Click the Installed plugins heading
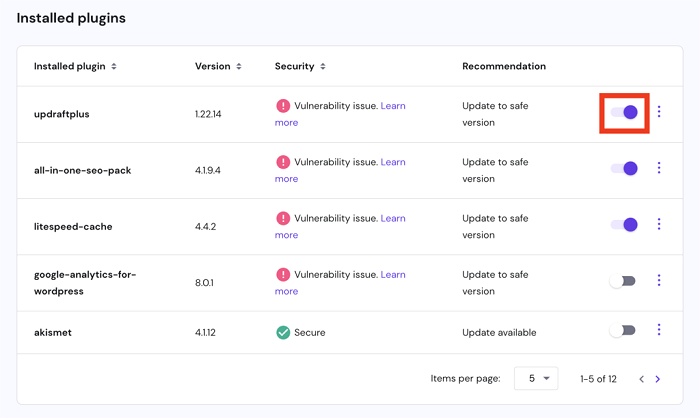Viewport: 700px width, 418px height. 71,18
